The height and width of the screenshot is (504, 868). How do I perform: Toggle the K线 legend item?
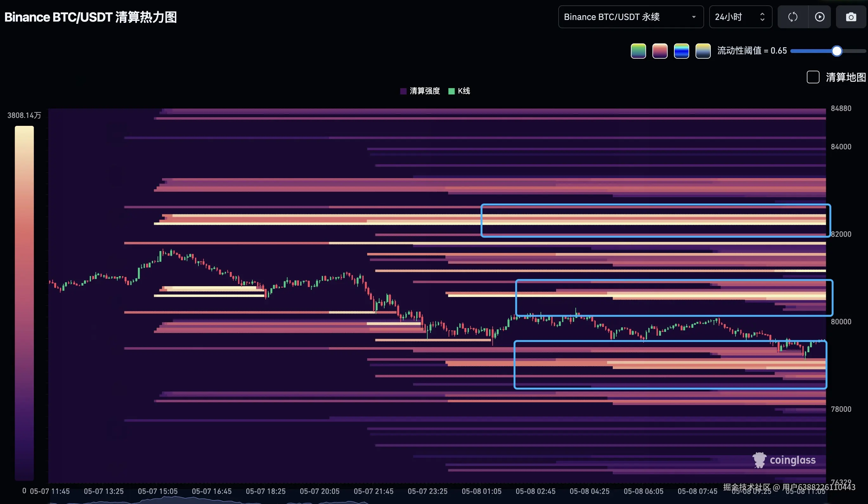(459, 91)
